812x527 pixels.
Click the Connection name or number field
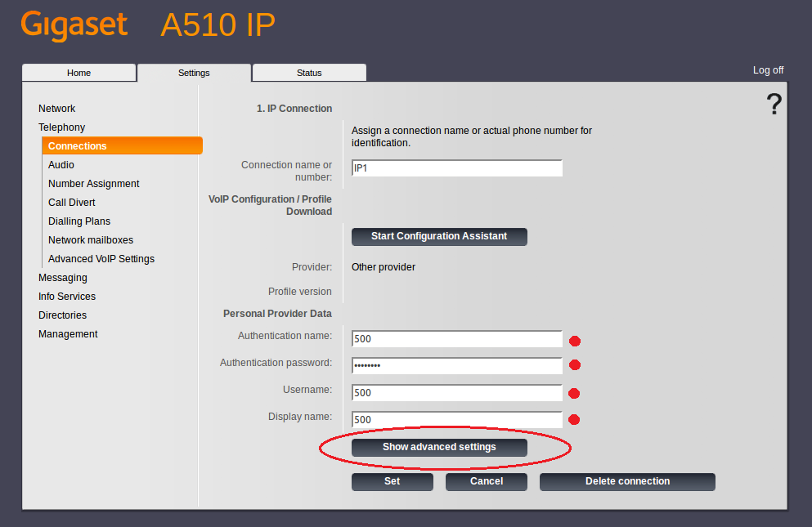coord(456,168)
